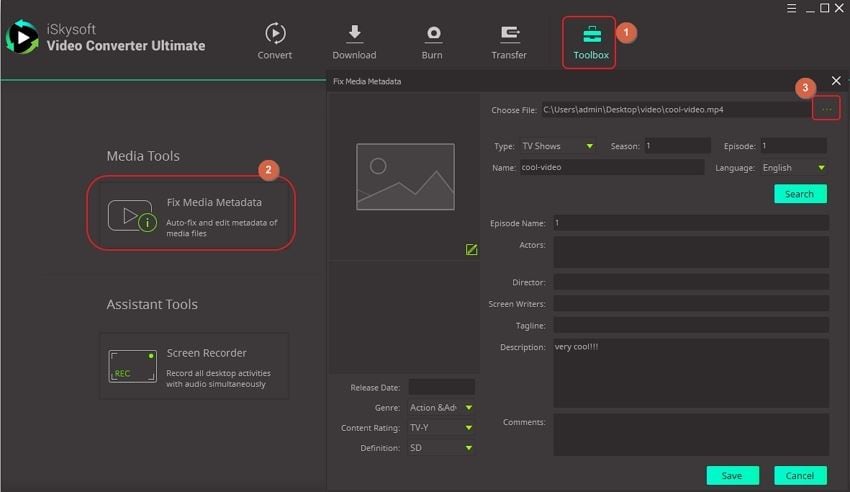Screen dimensions: 850x492
Task: Open the Definition dropdown showing SD
Action: click(x=441, y=448)
